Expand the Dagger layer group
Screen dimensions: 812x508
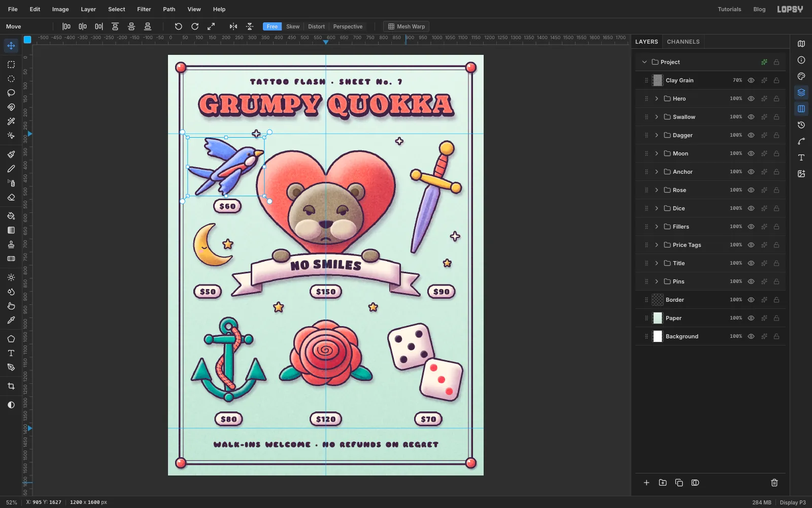(657, 135)
